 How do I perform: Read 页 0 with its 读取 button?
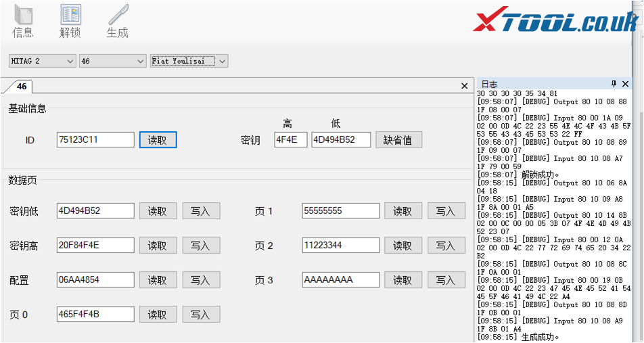[x=158, y=314]
